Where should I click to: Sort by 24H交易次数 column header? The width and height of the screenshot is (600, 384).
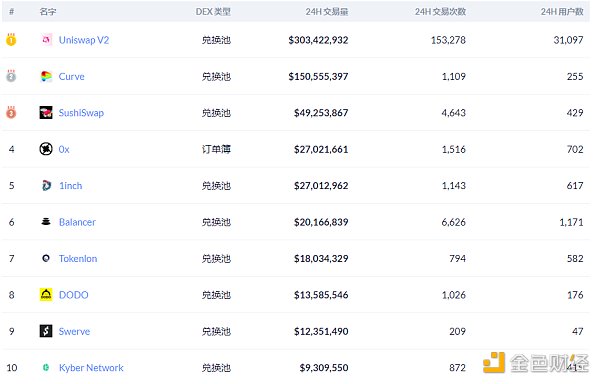click(440, 12)
